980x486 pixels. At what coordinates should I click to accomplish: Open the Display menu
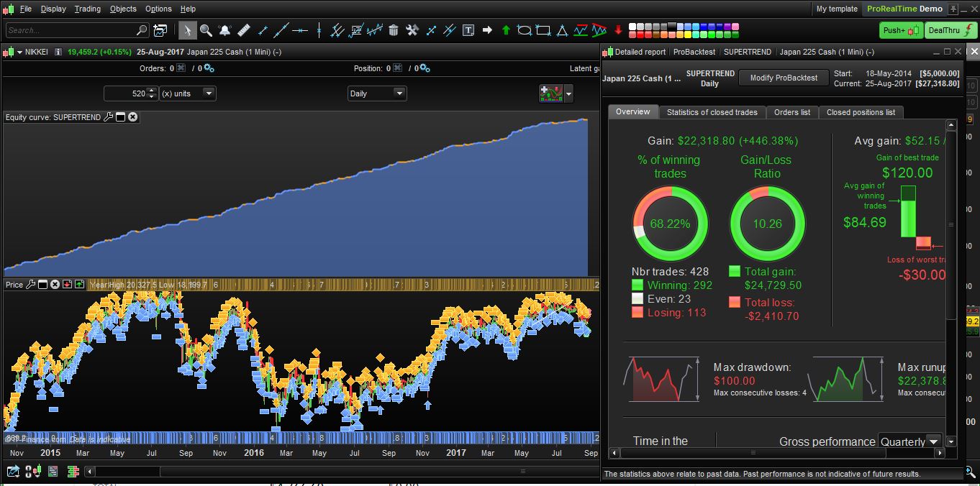click(53, 9)
